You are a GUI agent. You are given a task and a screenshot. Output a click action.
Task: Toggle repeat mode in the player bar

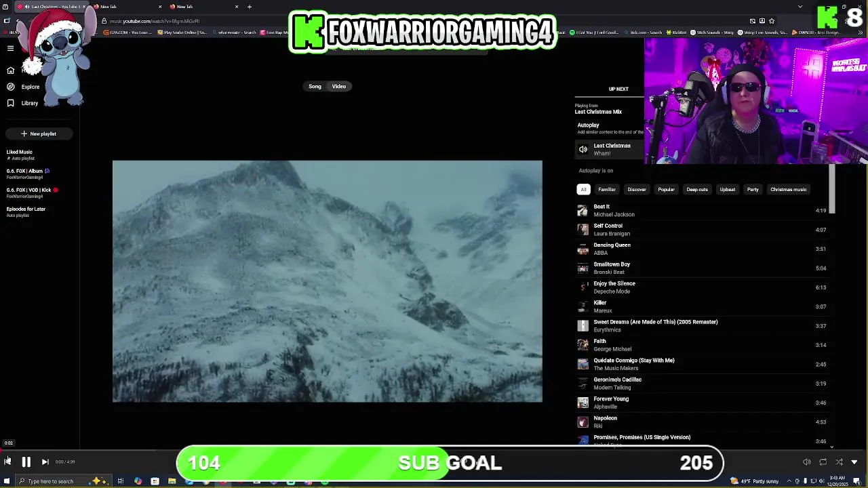[823, 462]
